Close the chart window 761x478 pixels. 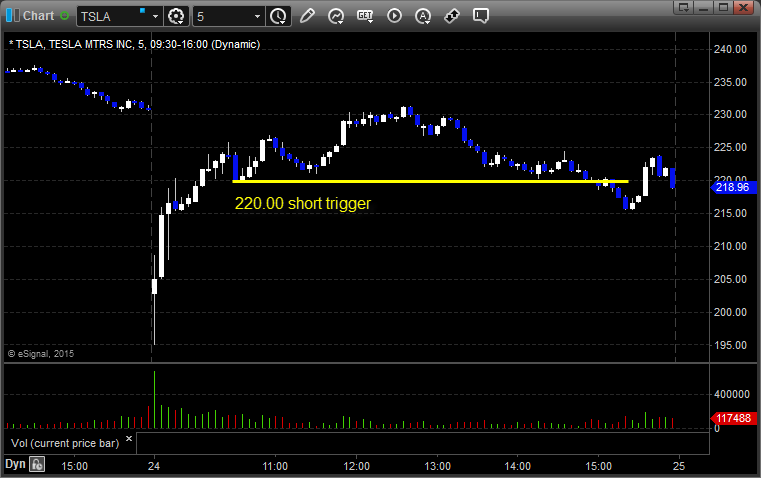tap(744, 7)
